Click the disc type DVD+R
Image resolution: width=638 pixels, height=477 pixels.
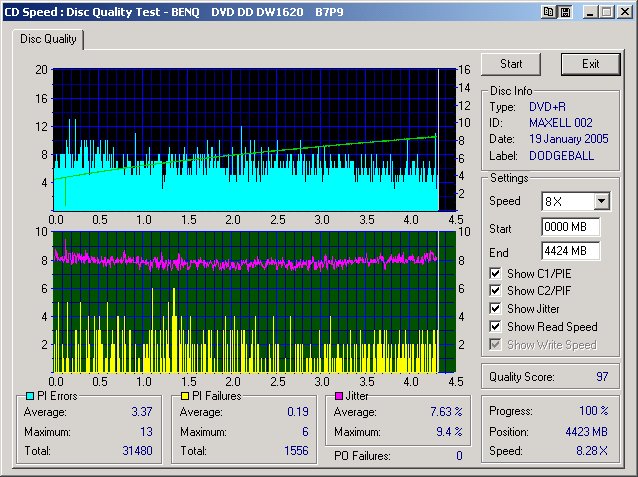[547, 107]
